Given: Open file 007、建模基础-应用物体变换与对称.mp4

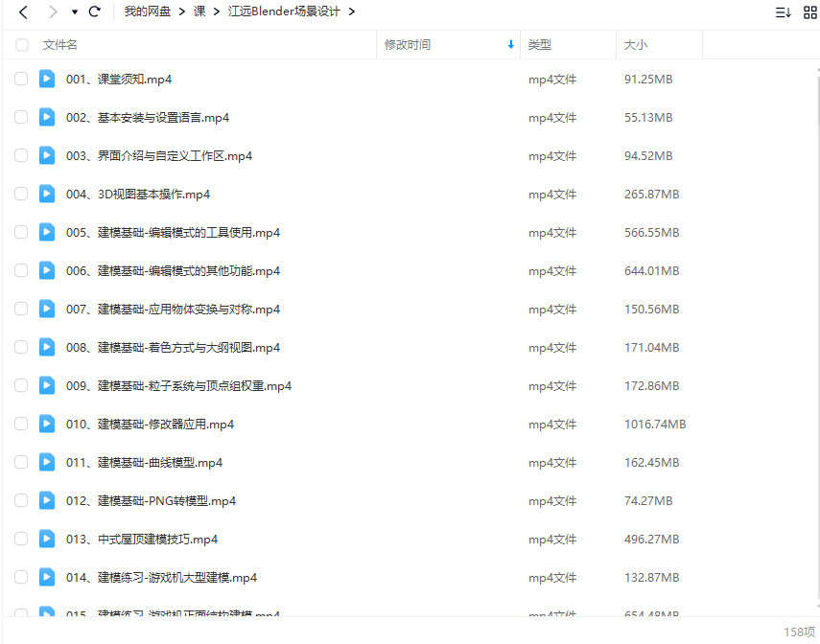Looking at the screenshot, I should coord(173,309).
